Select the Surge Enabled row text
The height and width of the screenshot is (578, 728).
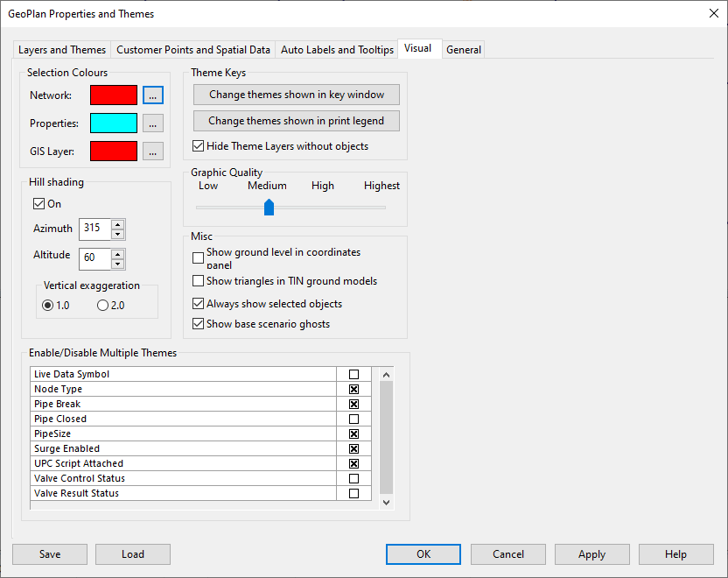[66, 448]
